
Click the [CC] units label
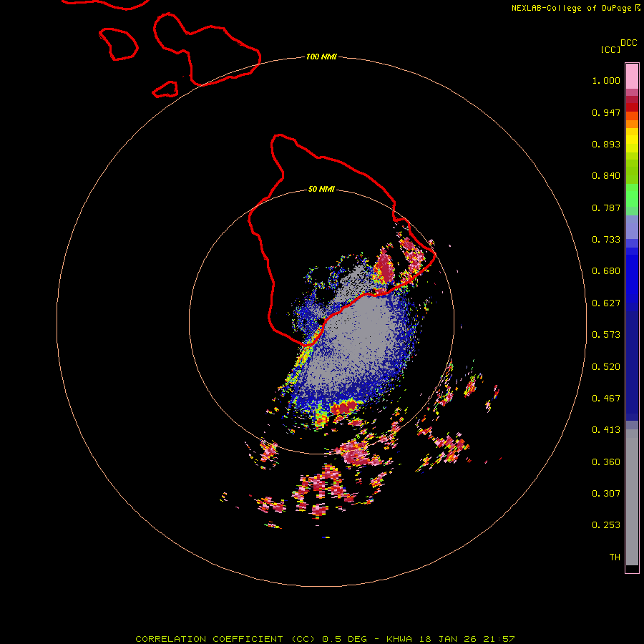pos(610,49)
